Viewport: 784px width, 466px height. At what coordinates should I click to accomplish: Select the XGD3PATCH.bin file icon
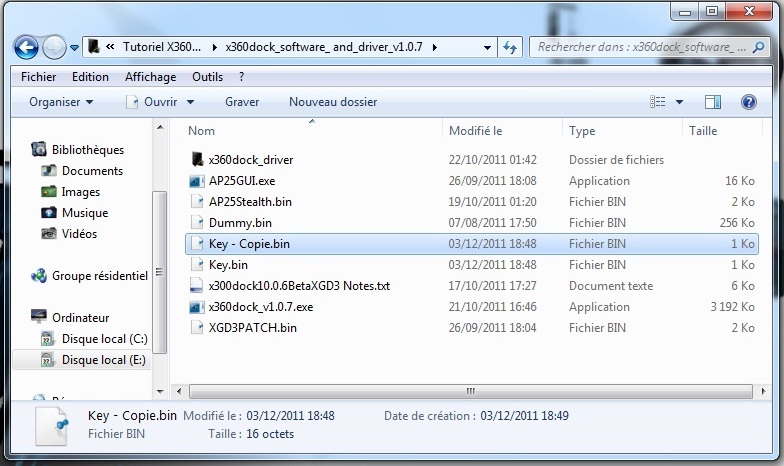(197, 328)
